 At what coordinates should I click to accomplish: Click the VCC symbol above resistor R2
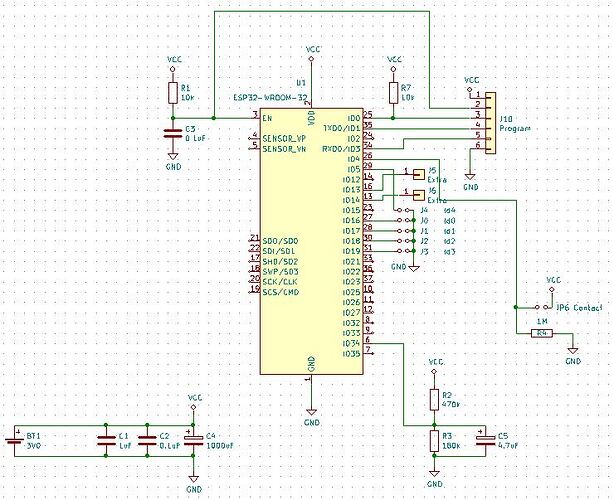coord(434,371)
